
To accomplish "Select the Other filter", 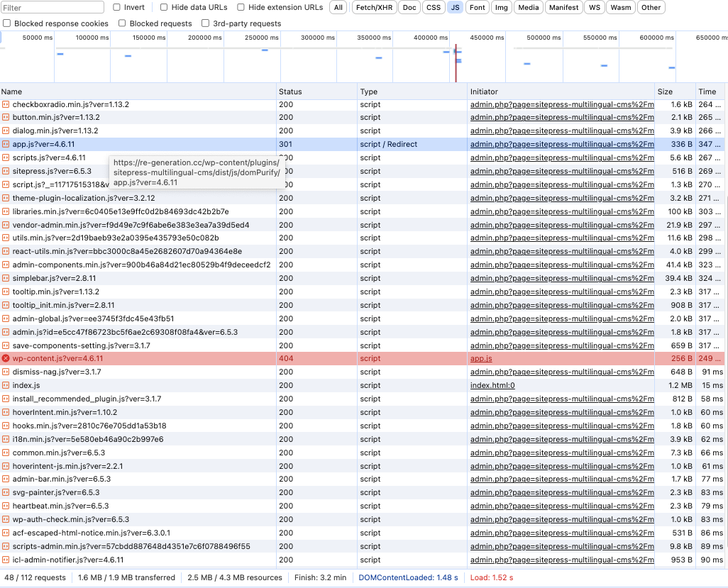I will pyautogui.click(x=651, y=7).
